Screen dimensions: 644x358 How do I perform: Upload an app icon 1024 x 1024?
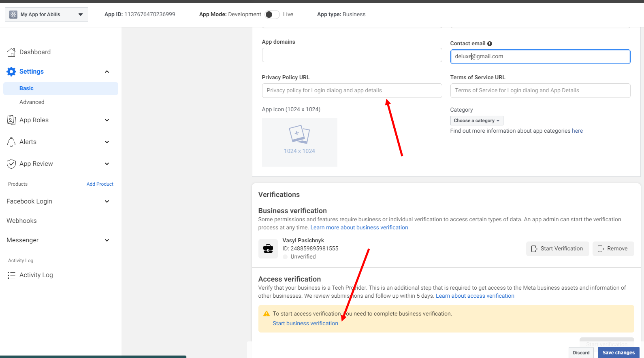[299, 142]
